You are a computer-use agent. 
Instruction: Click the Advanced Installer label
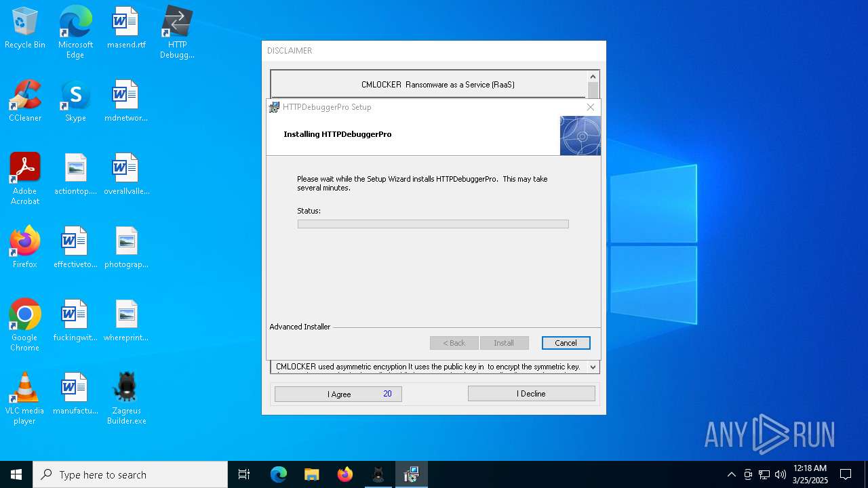click(300, 327)
